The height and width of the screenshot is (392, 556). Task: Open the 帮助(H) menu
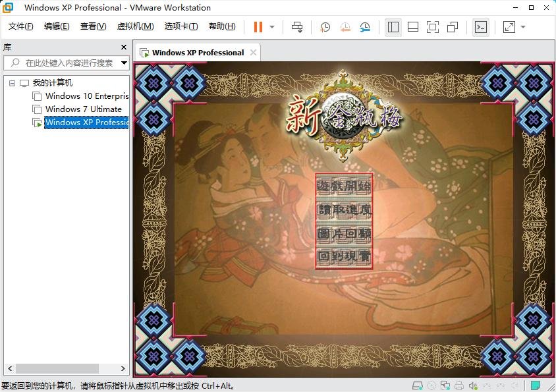tap(222, 26)
